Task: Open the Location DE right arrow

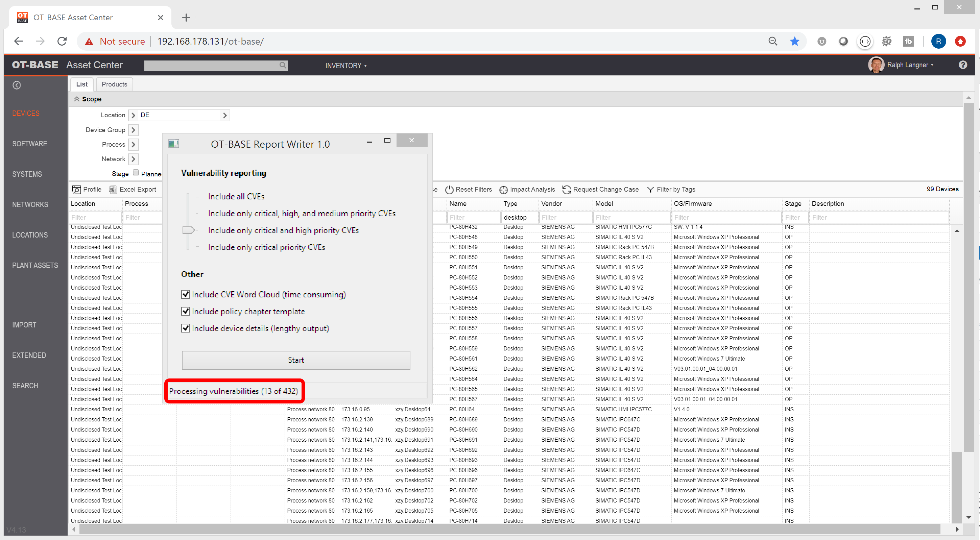Action: click(225, 115)
